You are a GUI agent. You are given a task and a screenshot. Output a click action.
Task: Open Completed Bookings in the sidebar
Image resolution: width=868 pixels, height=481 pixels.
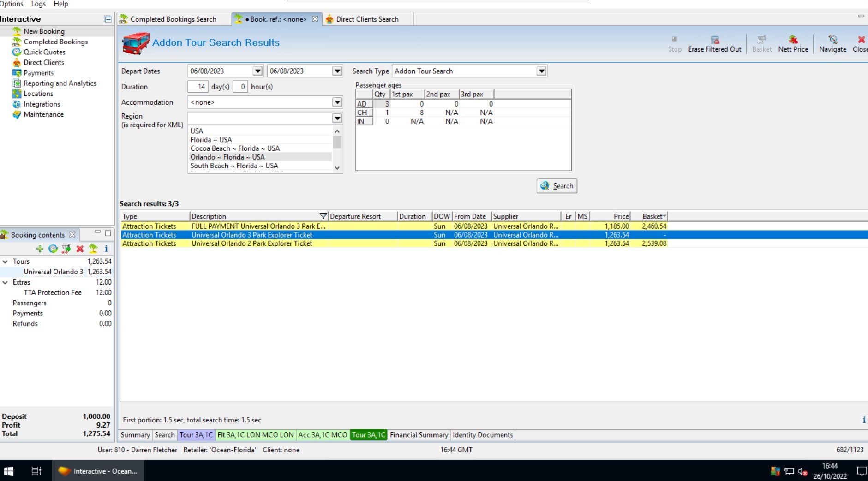55,42
